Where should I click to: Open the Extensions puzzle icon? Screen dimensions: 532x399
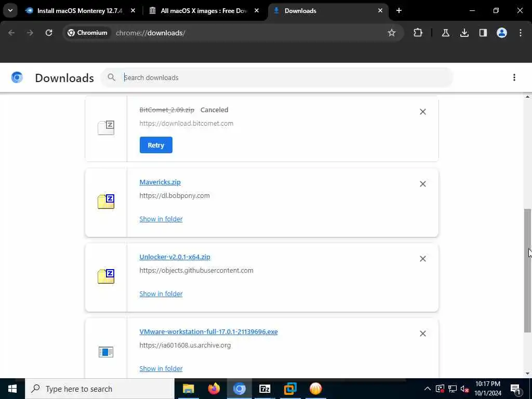[x=418, y=33]
